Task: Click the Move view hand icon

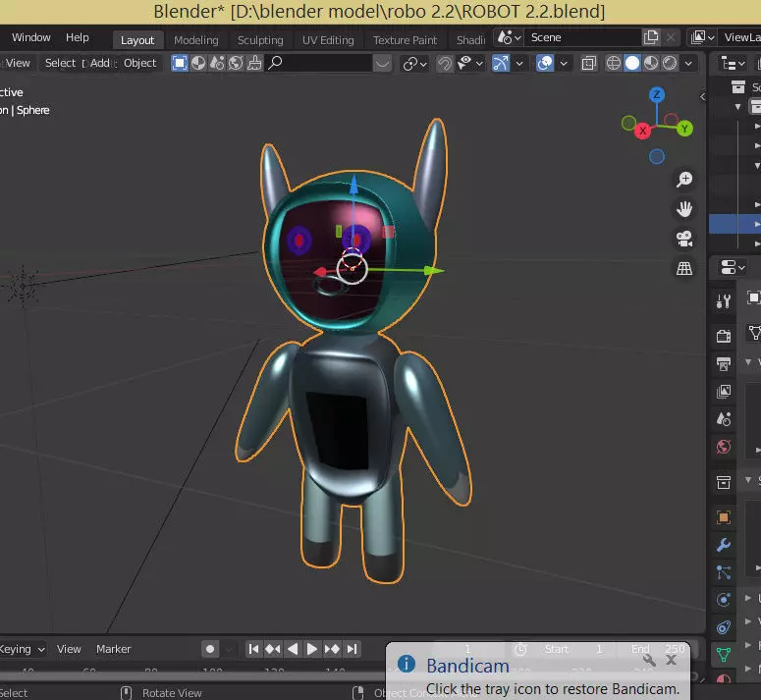Action: 684,209
